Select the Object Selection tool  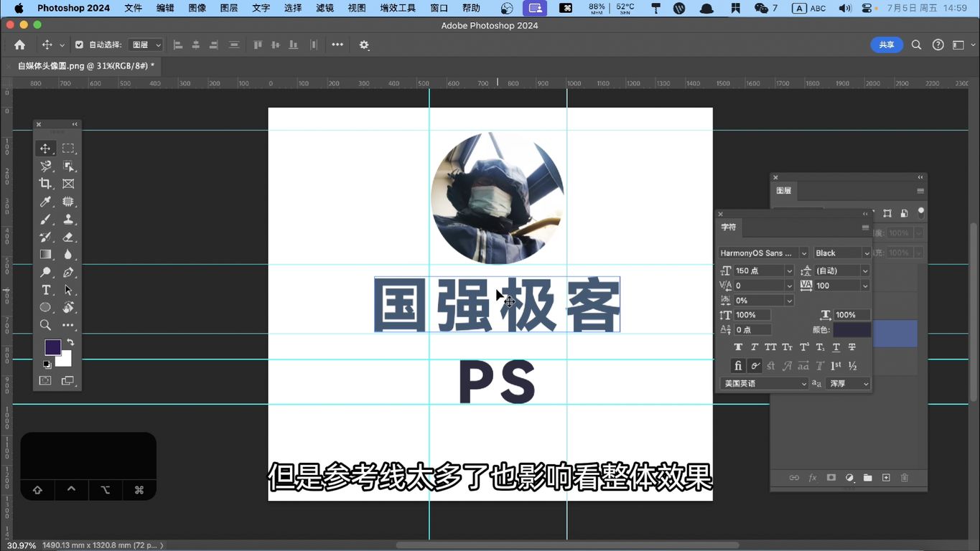pos(68,166)
